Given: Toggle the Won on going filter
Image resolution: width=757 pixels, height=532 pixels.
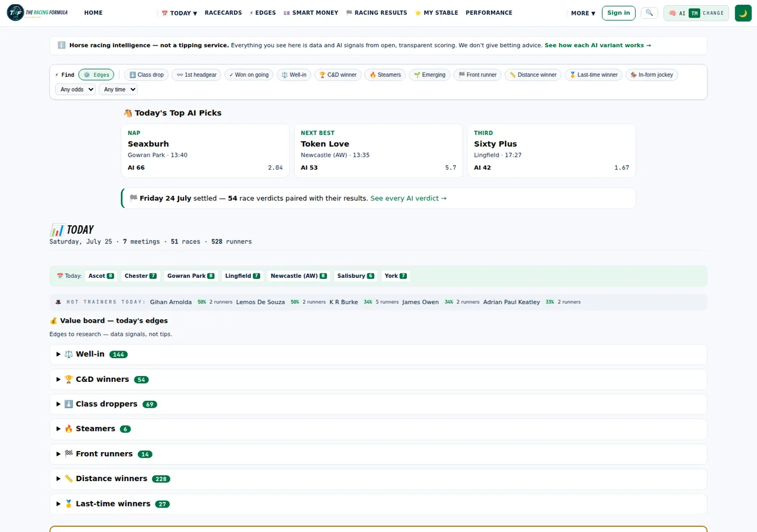Looking at the screenshot, I should coord(249,74).
